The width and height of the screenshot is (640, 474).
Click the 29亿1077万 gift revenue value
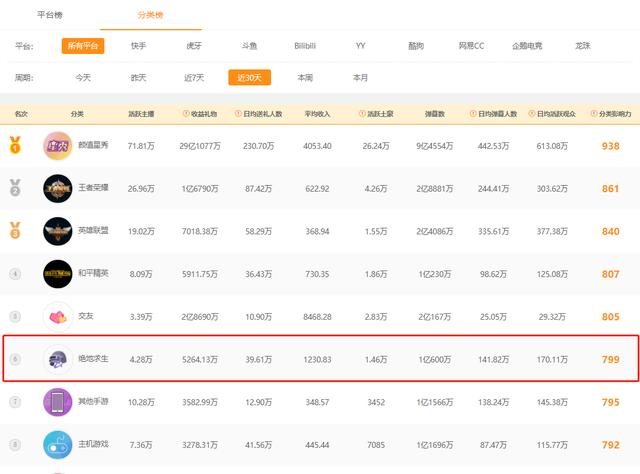coord(200,146)
